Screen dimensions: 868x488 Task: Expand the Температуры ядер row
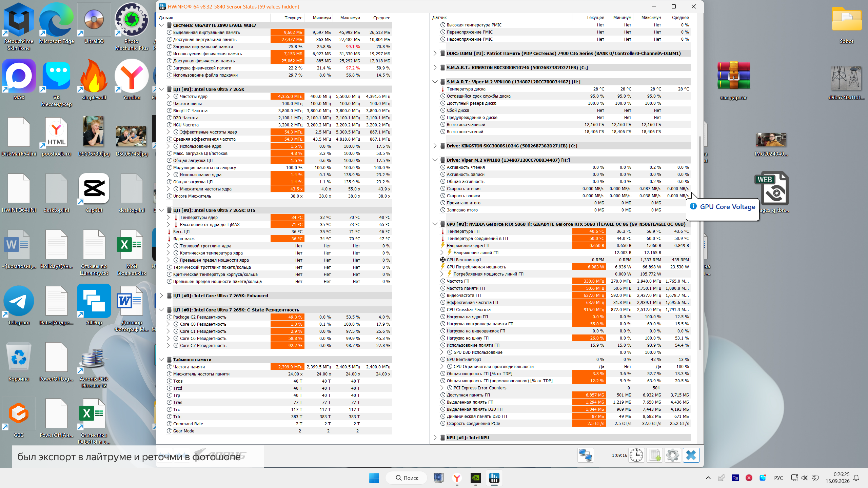(x=168, y=217)
